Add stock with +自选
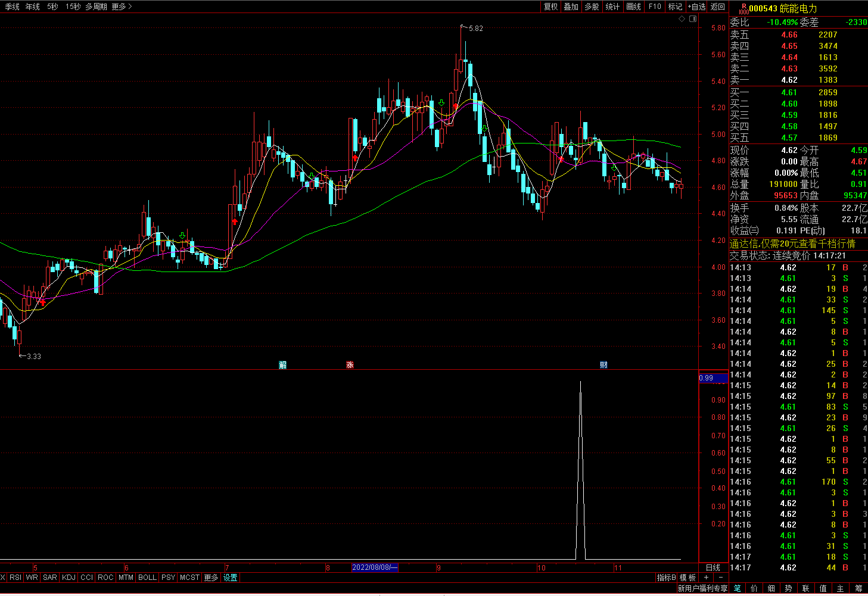This screenshot has width=868, height=596. tap(696, 7)
